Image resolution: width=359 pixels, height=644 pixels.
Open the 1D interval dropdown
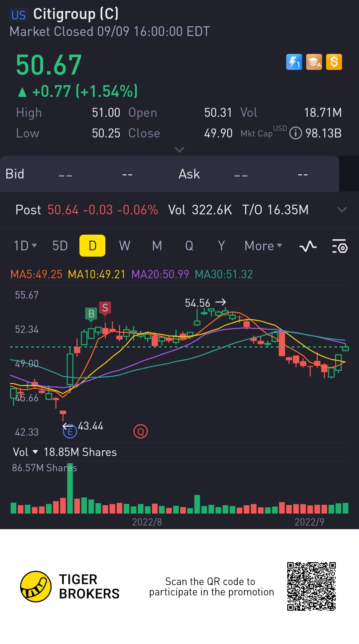[x=25, y=246]
